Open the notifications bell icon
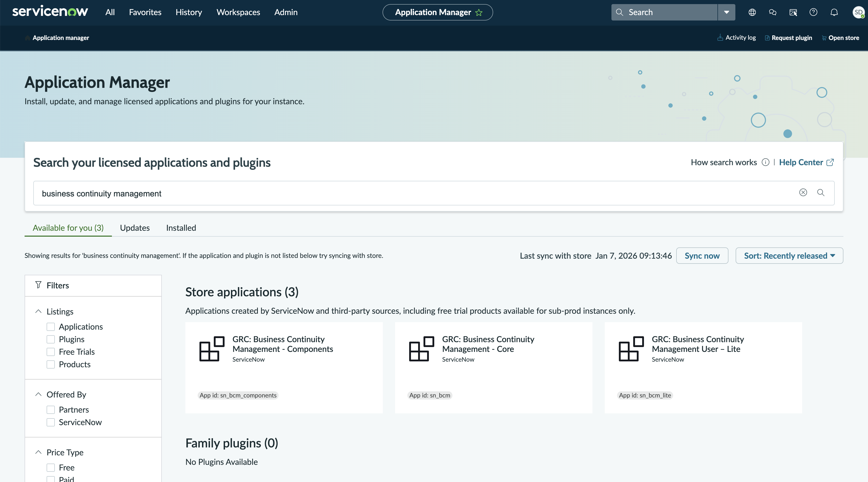Viewport: 868px width, 482px height. (834, 12)
